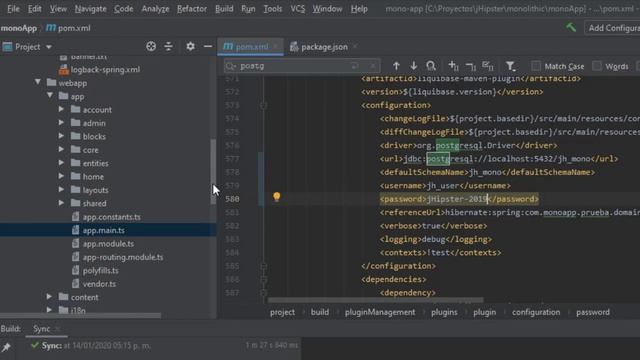Expand the content folder
Viewport: 640px width, 360px height.
(x=49, y=297)
